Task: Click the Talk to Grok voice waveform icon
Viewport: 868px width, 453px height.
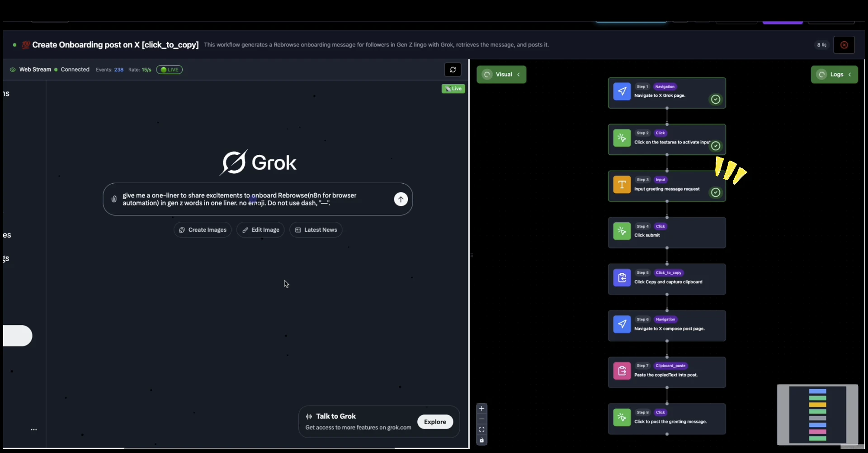Action: pyautogui.click(x=309, y=416)
